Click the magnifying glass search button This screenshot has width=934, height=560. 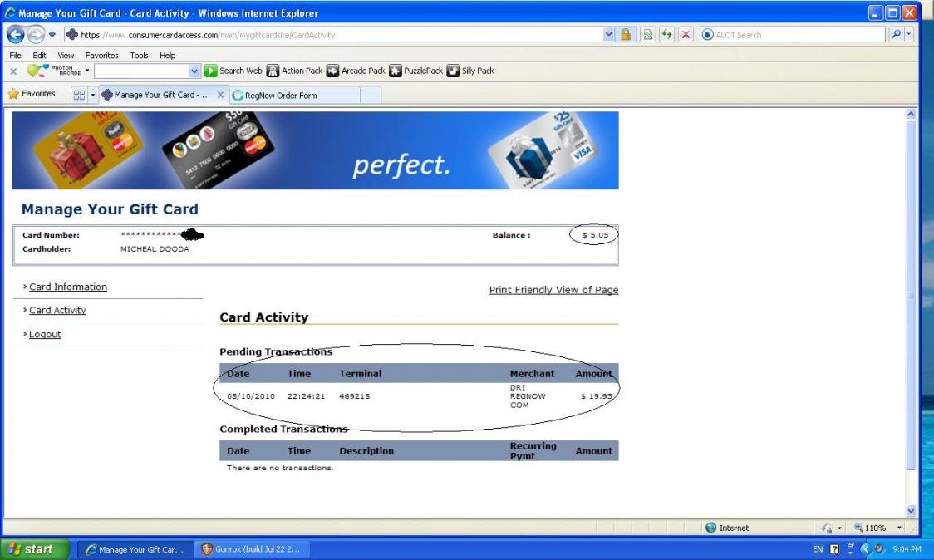[x=896, y=35]
